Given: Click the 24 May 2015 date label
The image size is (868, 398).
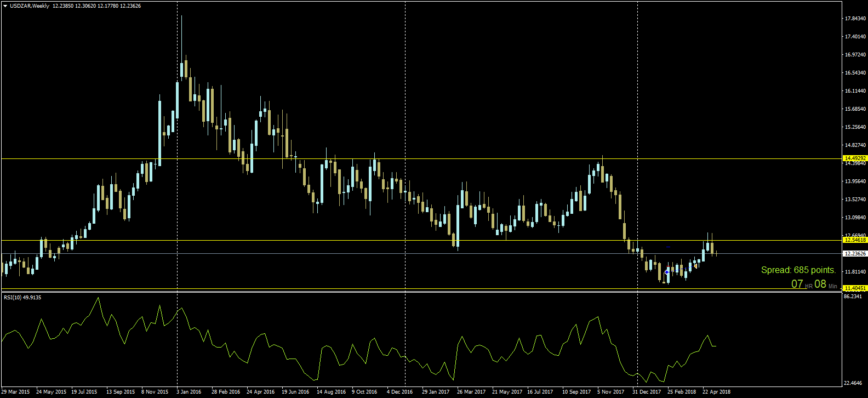Looking at the screenshot, I should pyautogui.click(x=51, y=392).
